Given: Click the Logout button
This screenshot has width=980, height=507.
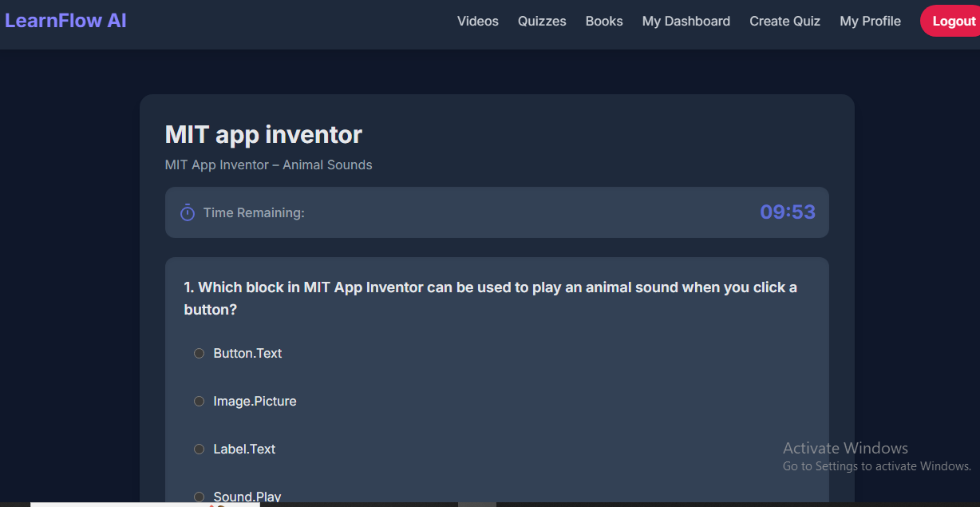Looking at the screenshot, I should tap(951, 22).
